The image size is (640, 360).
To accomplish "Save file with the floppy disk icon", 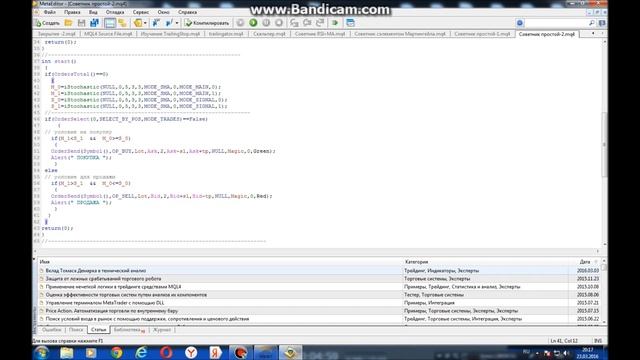I will (81, 23).
